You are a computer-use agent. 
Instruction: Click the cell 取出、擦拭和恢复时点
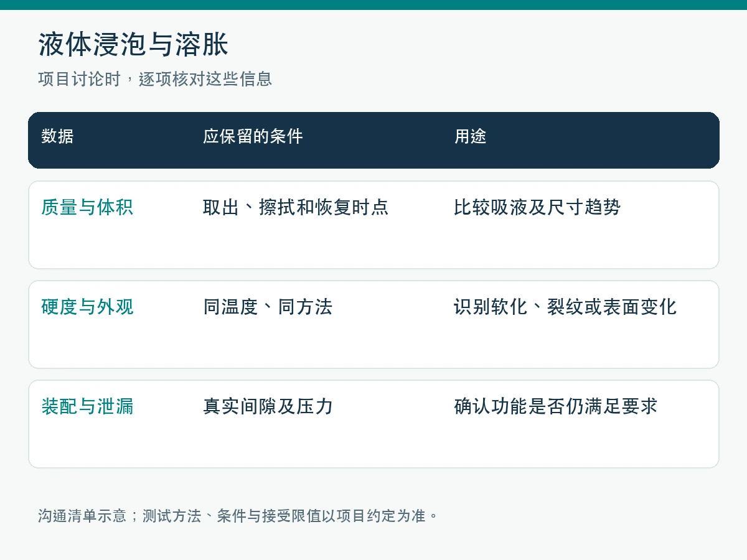tap(296, 207)
